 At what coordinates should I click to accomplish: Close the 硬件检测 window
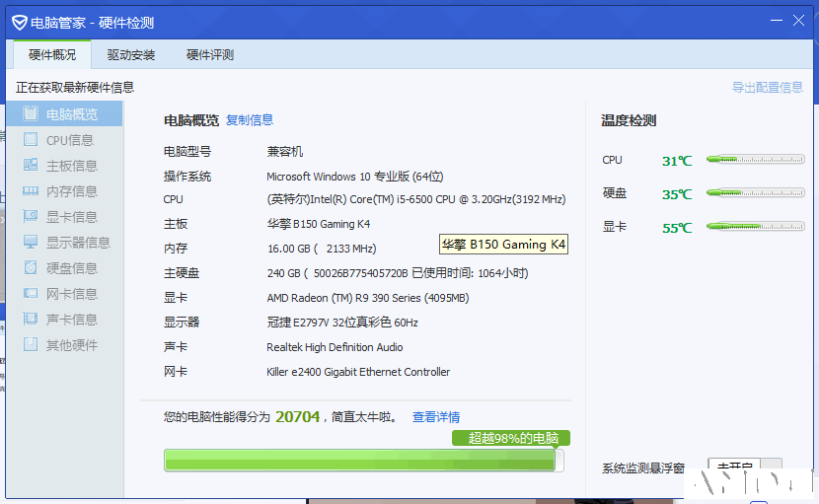798,21
